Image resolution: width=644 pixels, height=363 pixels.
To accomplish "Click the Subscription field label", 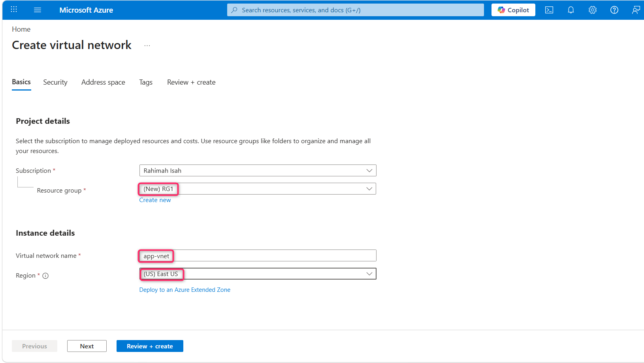I will (33, 171).
